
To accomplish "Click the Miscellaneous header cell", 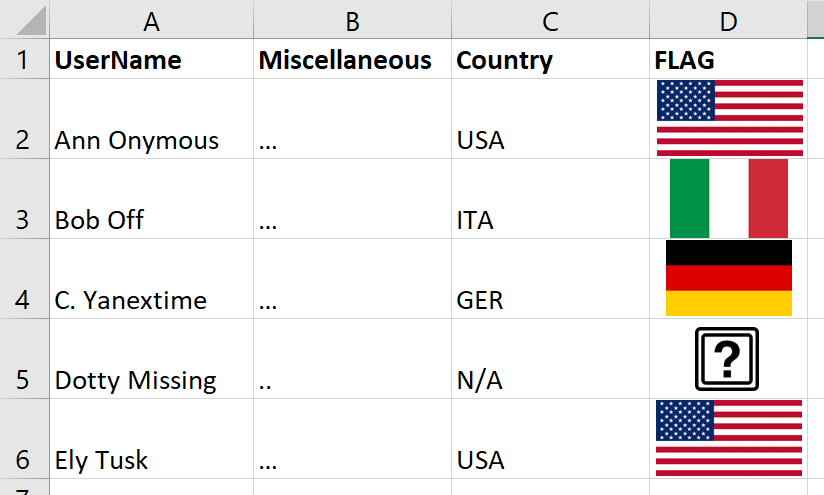I will pos(352,59).
